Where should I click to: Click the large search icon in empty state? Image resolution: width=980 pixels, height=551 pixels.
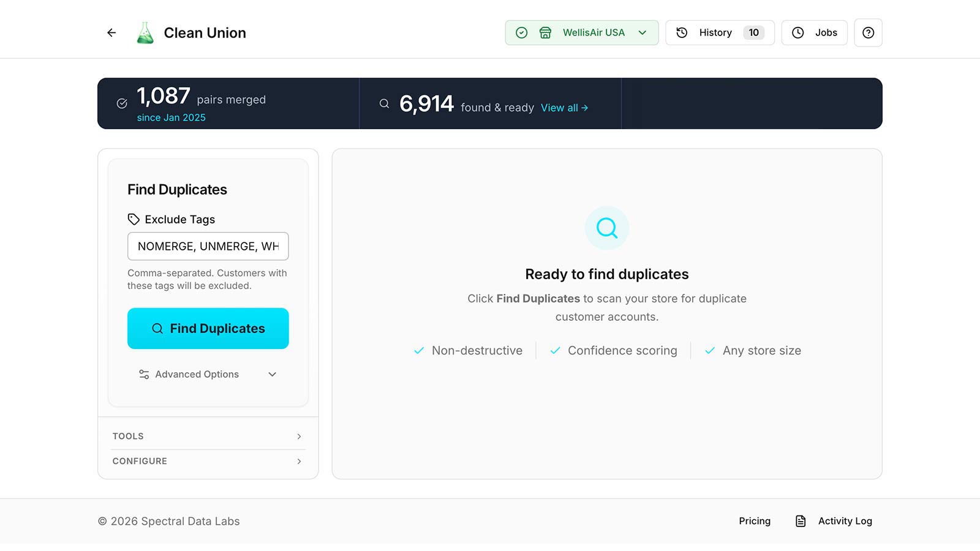click(607, 228)
